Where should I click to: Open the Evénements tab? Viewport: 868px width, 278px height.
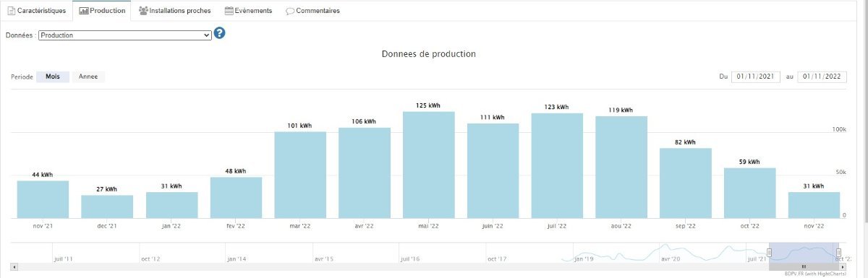[248, 11]
